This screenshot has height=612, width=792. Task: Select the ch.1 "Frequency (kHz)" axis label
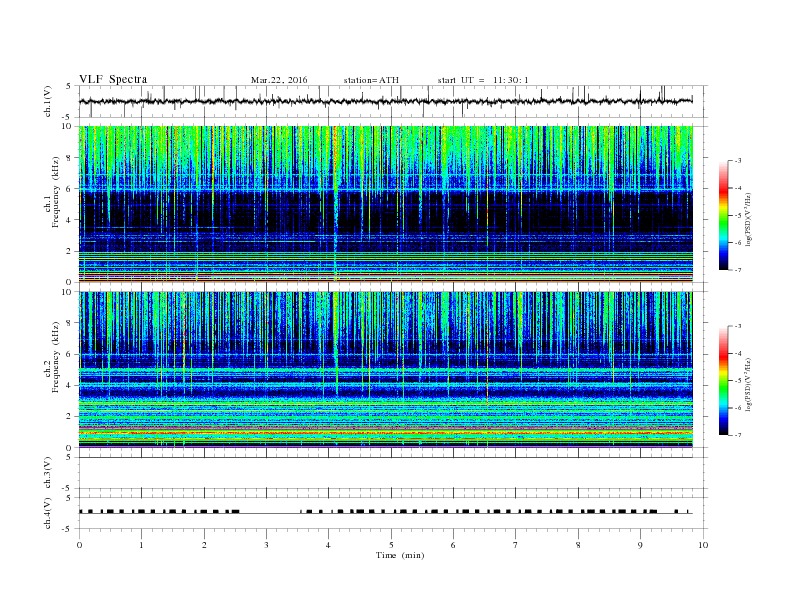pos(56,192)
